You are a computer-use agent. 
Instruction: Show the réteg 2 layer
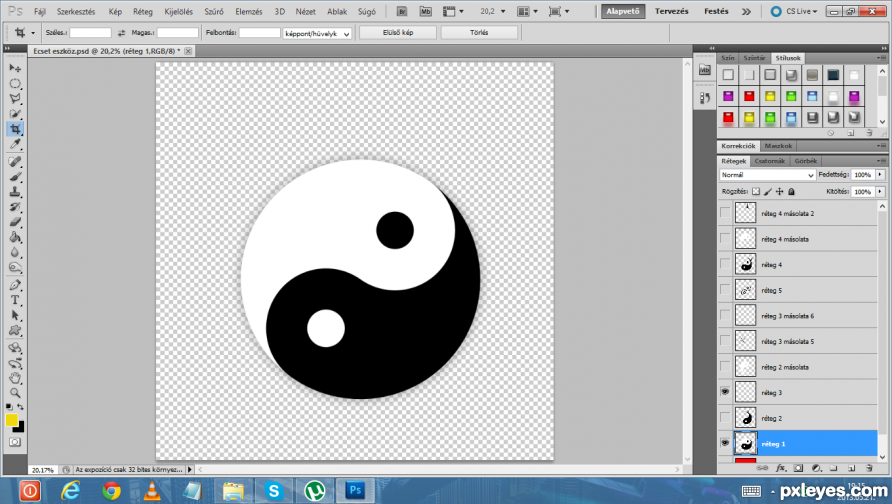click(x=725, y=418)
